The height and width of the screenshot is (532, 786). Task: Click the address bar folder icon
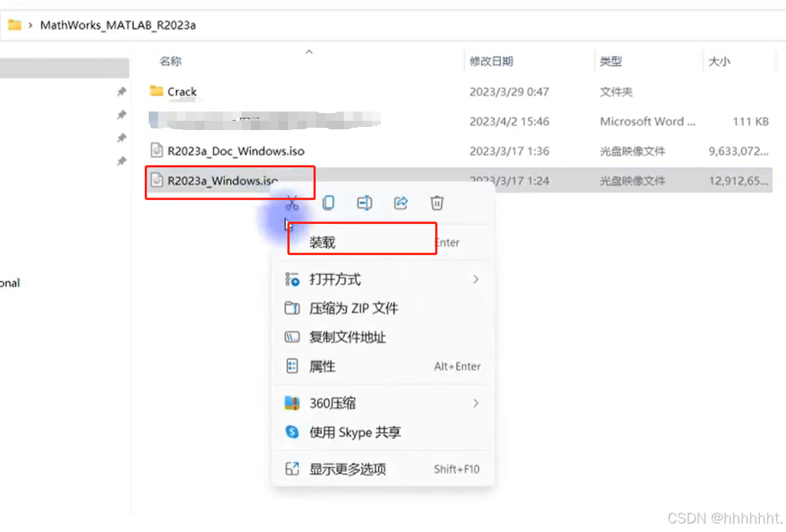click(x=15, y=25)
